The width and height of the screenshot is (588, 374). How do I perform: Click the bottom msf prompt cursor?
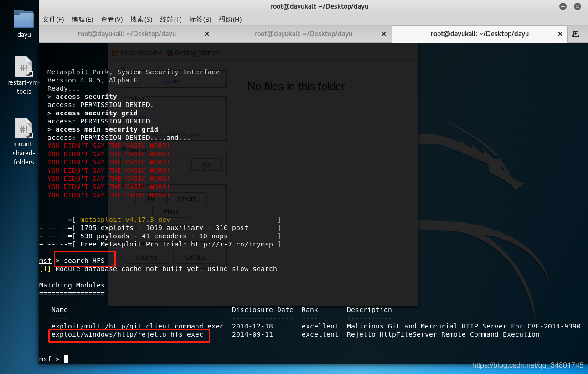click(x=66, y=359)
